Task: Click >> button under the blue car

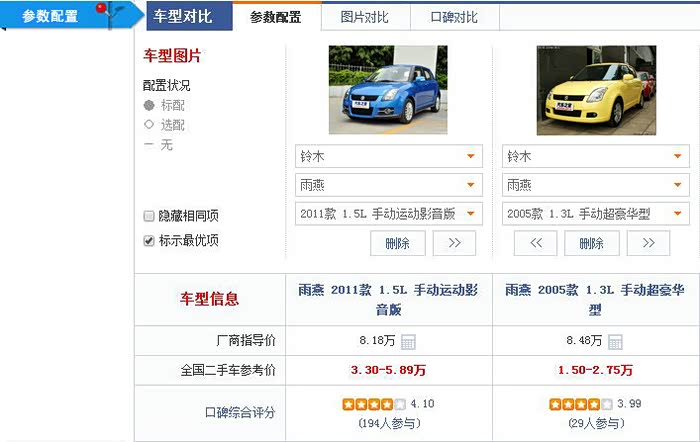Action: 454,243
